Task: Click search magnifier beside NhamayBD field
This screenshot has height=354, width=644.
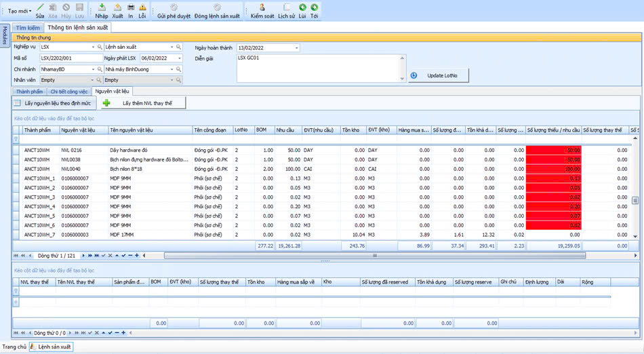Action: tap(100, 69)
